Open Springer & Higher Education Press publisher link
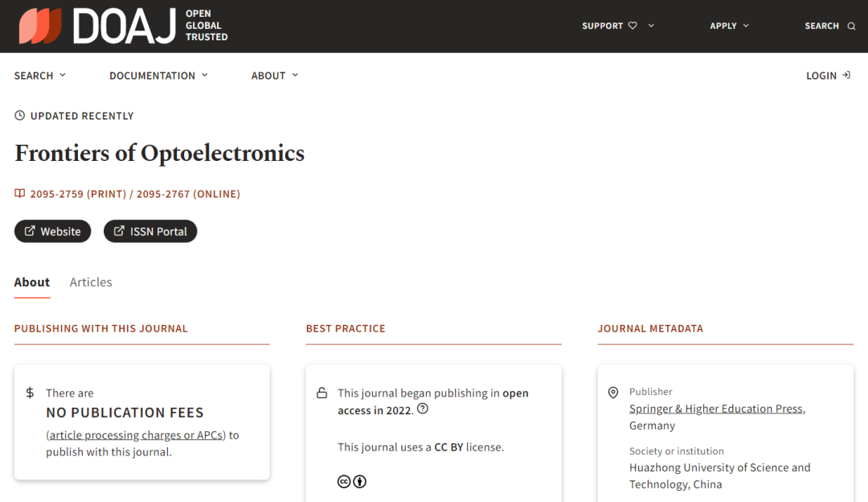Viewport: 868px width, 502px height. pyautogui.click(x=717, y=409)
